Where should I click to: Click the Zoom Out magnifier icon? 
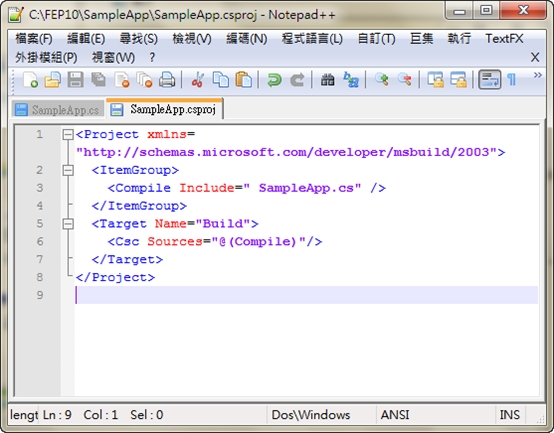tap(405, 79)
